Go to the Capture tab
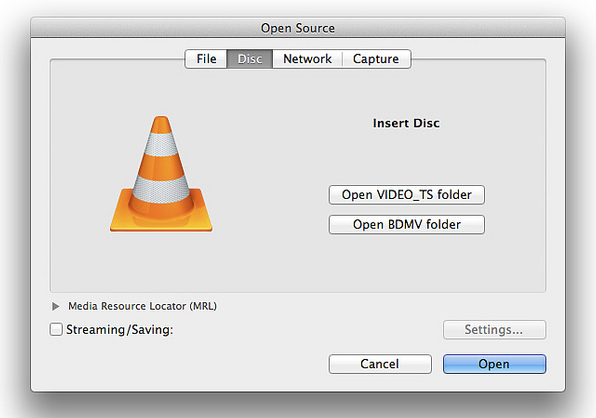The width and height of the screenshot is (596, 418). (376, 59)
